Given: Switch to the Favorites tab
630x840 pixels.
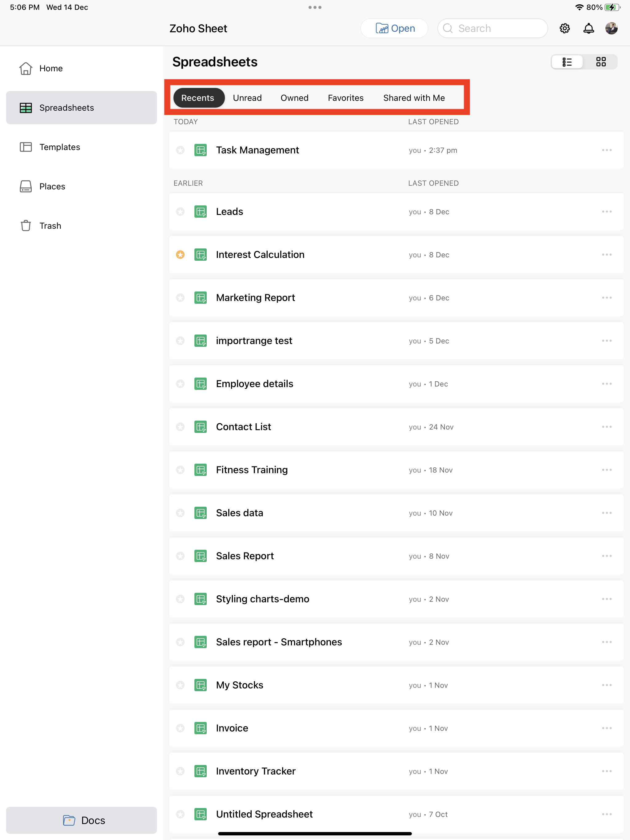Looking at the screenshot, I should pyautogui.click(x=345, y=98).
